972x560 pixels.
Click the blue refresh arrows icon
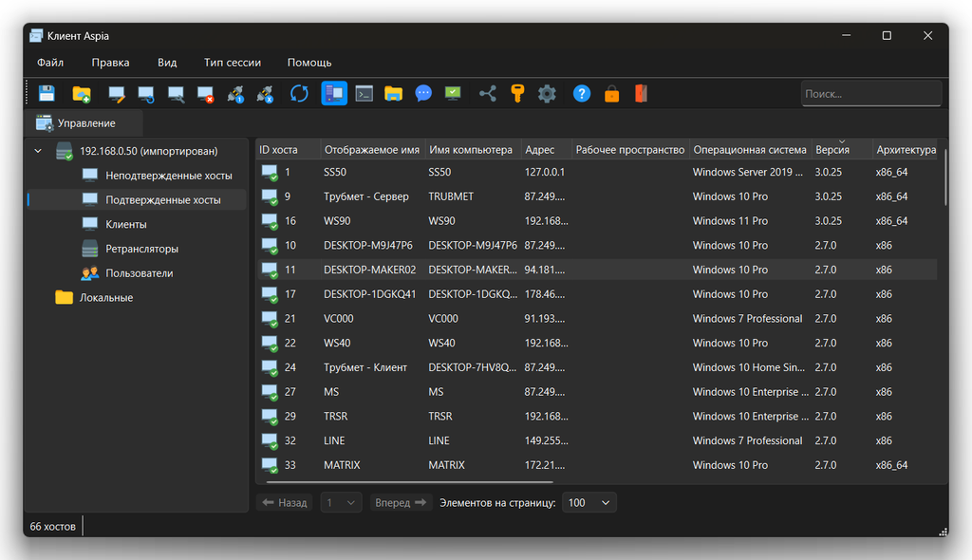coord(299,94)
